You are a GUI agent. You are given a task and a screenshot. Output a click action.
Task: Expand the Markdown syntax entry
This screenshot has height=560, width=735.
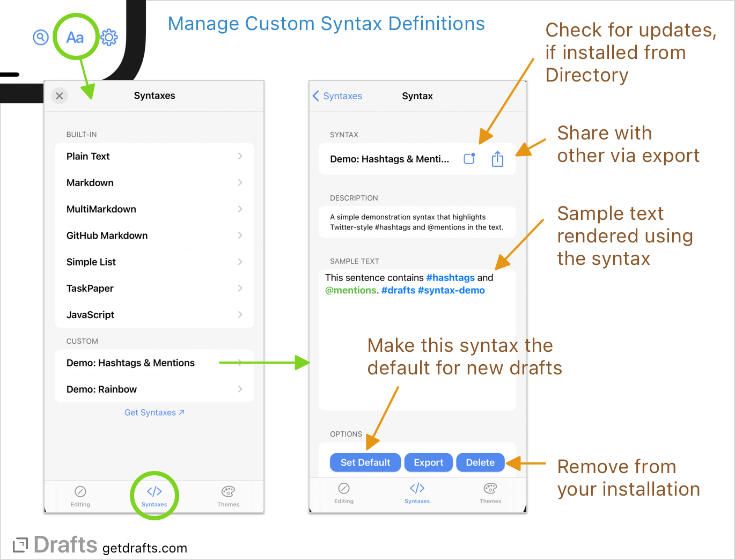pyautogui.click(x=154, y=182)
